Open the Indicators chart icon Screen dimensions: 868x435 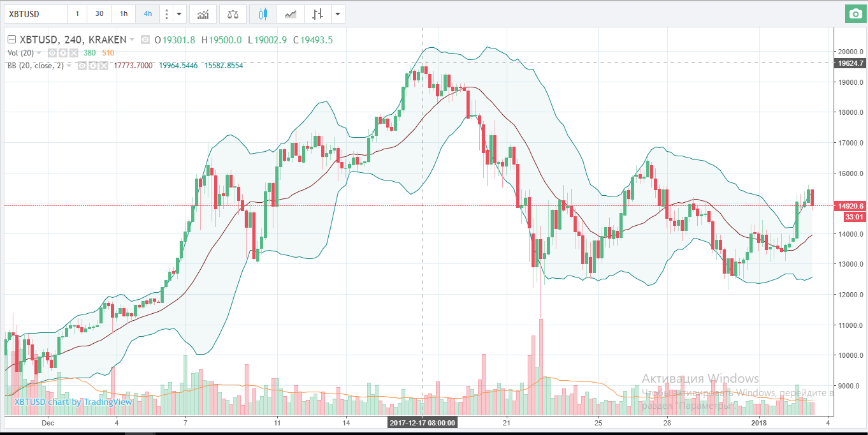[x=203, y=13]
